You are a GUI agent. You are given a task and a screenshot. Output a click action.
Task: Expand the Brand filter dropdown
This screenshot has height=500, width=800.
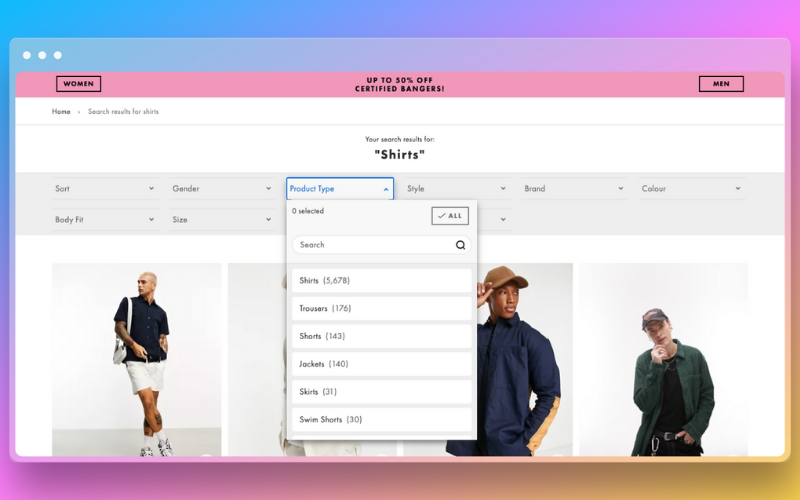(x=574, y=188)
